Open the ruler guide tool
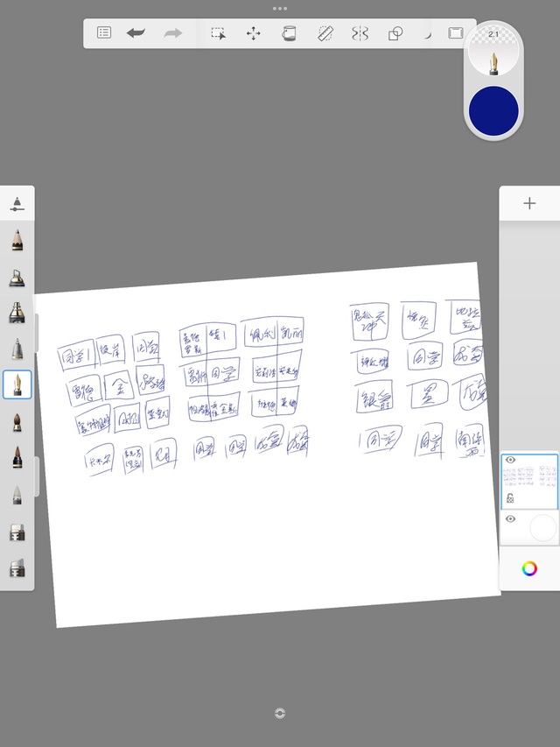The image size is (560, 747). [x=325, y=33]
